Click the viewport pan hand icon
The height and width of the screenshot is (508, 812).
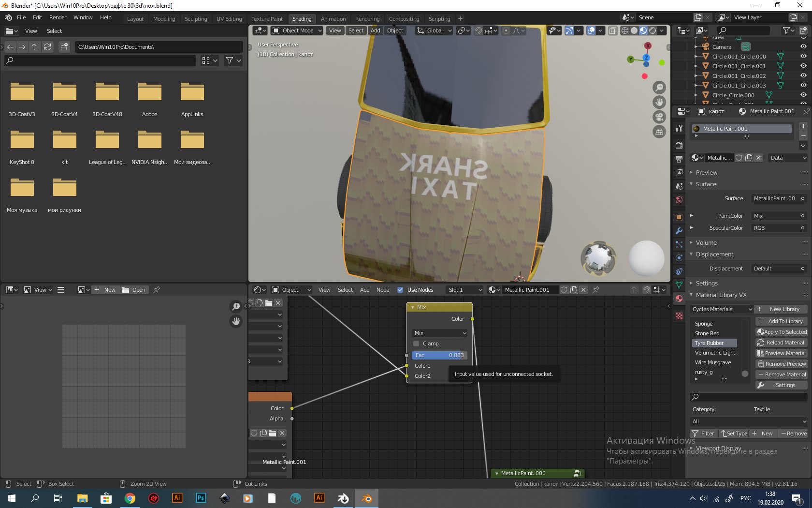[659, 102]
